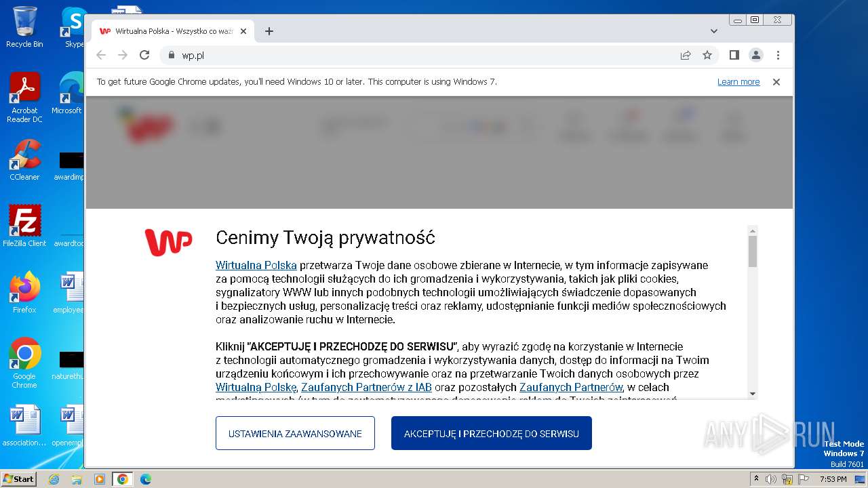
Task: Reload the wp.pl page
Action: [144, 56]
